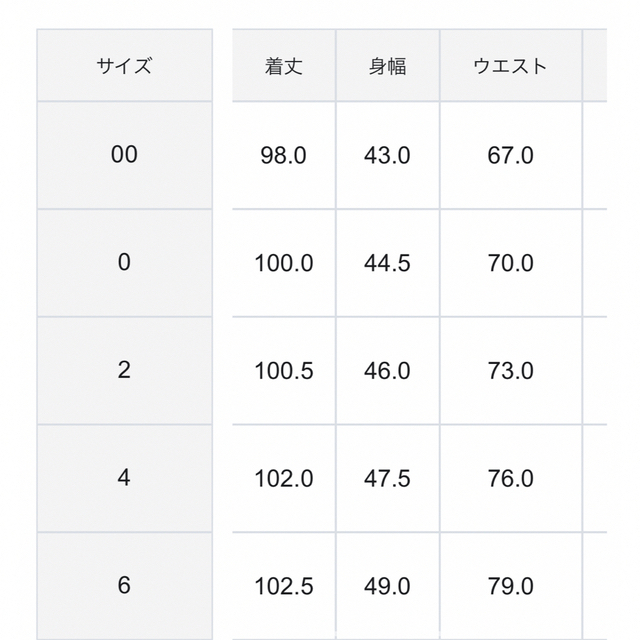Click the 76.0 waist value
Image resolution: width=640 pixels, height=640 pixels.
coord(511,478)
